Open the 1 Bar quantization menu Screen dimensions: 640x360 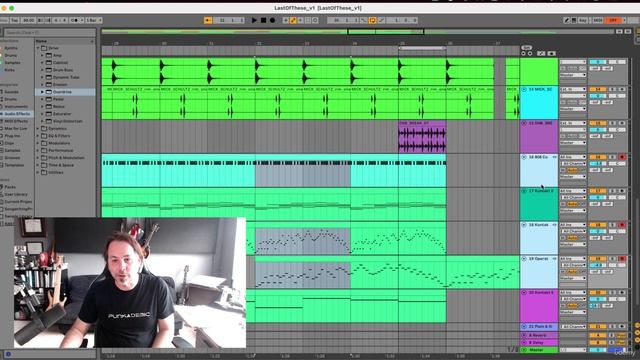tap(93, 20)
